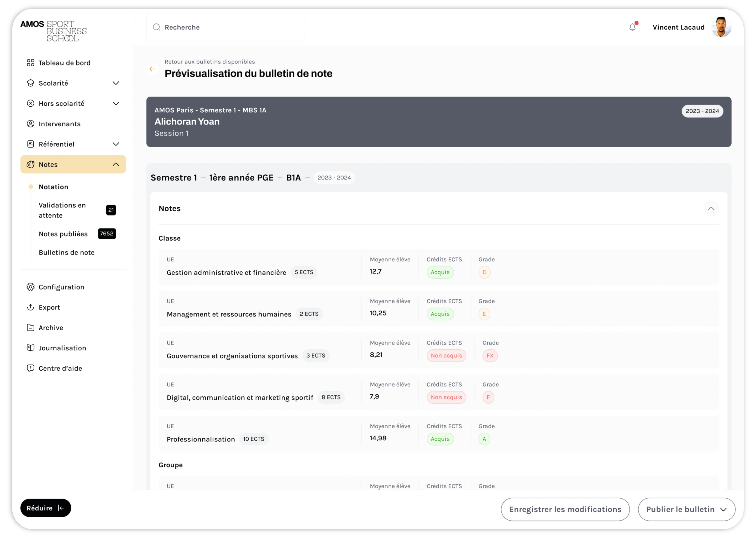
Task: Open Validations en attente submenu item
Action: click(x=62, y=210)
